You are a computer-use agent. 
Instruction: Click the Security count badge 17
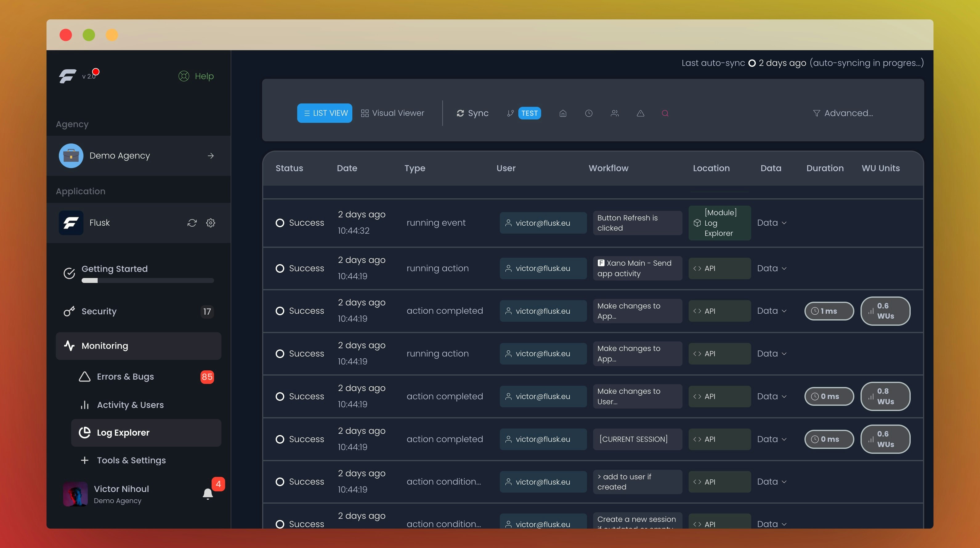[207, 312]
